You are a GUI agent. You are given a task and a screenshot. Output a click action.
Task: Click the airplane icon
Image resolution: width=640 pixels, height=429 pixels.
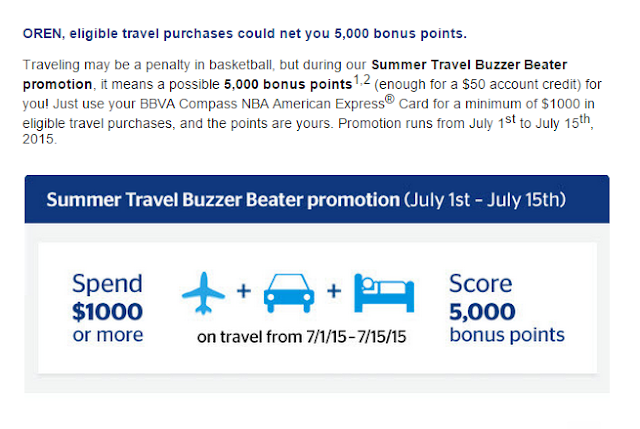tap(203, 293)
